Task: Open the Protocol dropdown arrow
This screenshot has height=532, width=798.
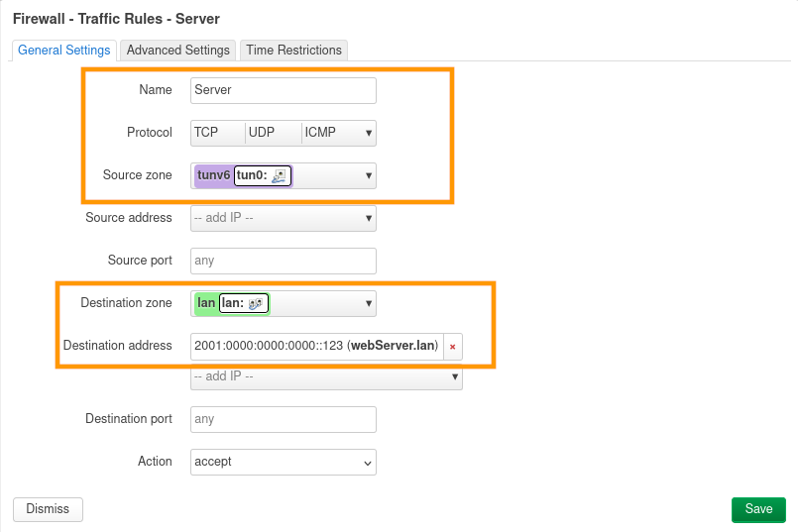Action: pos(369,133)
